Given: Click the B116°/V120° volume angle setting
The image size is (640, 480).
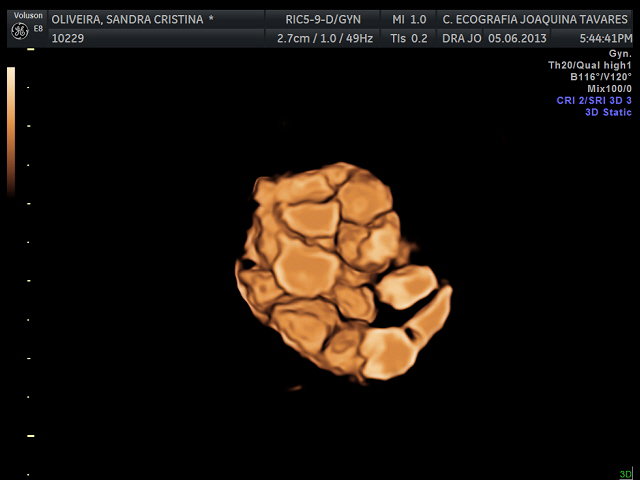Looking at the screenshot, I should pyautogui.click(x=600, y=77).
